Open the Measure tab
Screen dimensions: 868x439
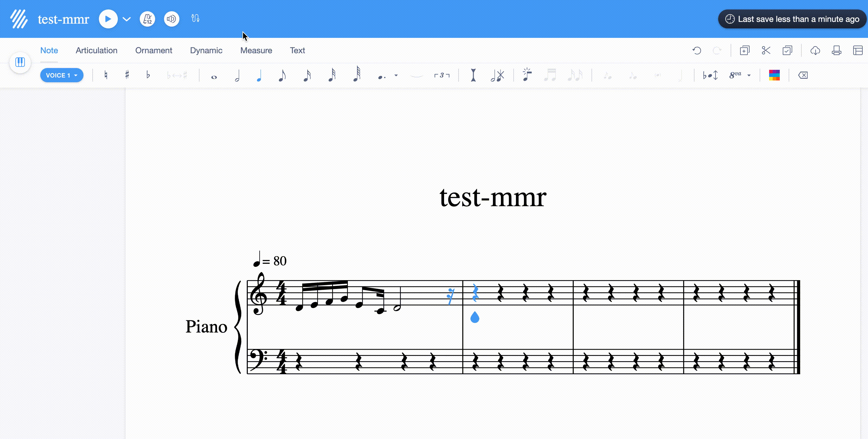pos(256,50)
